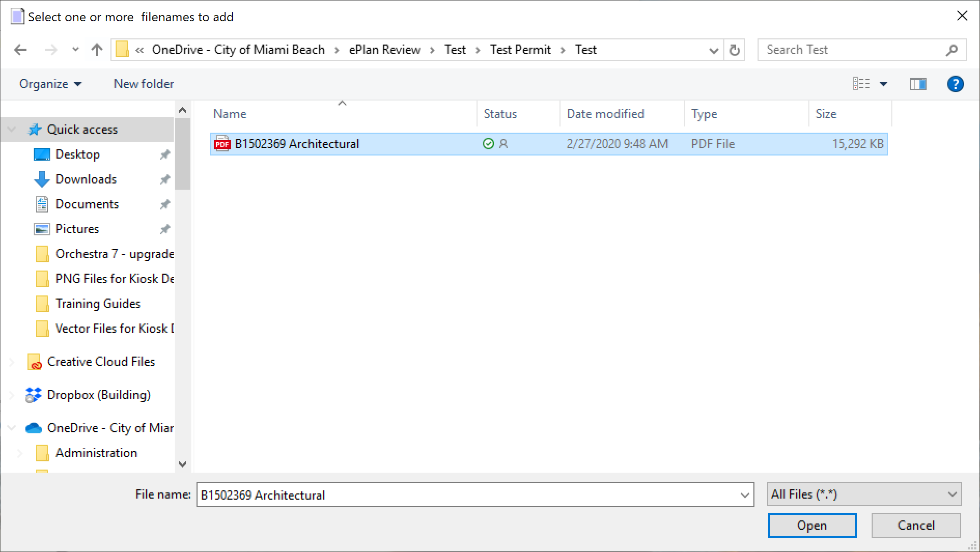Collapse the Quick access tree node

click(x=11, y=130)
